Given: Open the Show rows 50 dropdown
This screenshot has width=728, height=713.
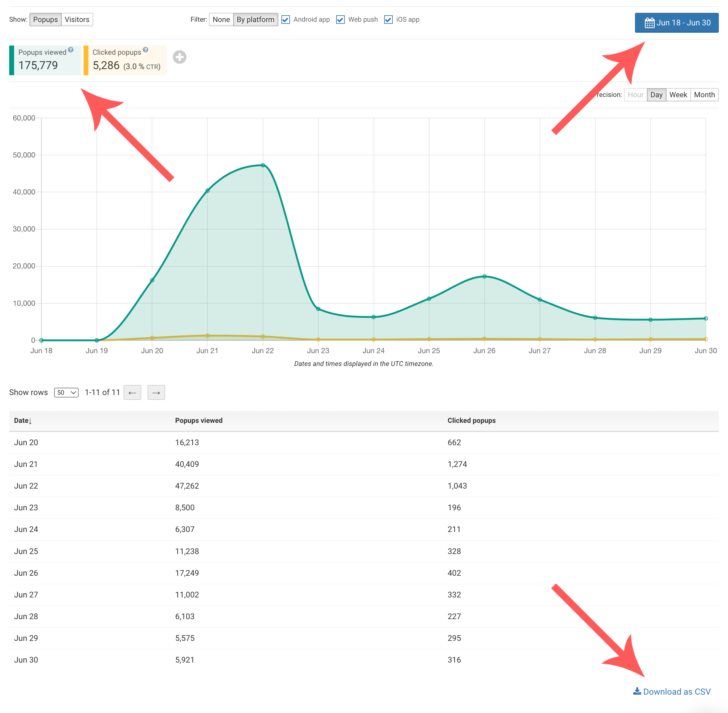Looking at the screenshot, I should point(66,393).
